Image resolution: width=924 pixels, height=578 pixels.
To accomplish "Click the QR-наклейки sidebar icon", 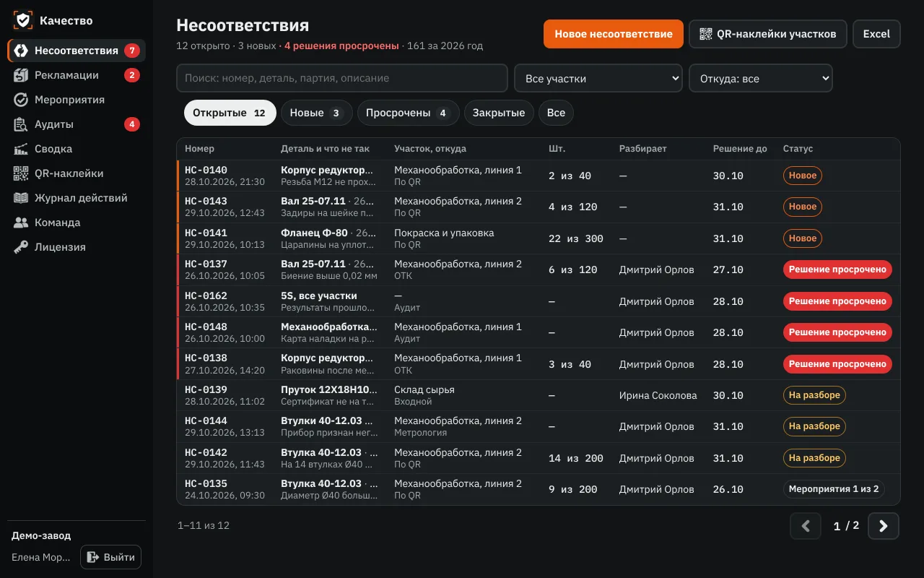I will [x=21, y=173].
